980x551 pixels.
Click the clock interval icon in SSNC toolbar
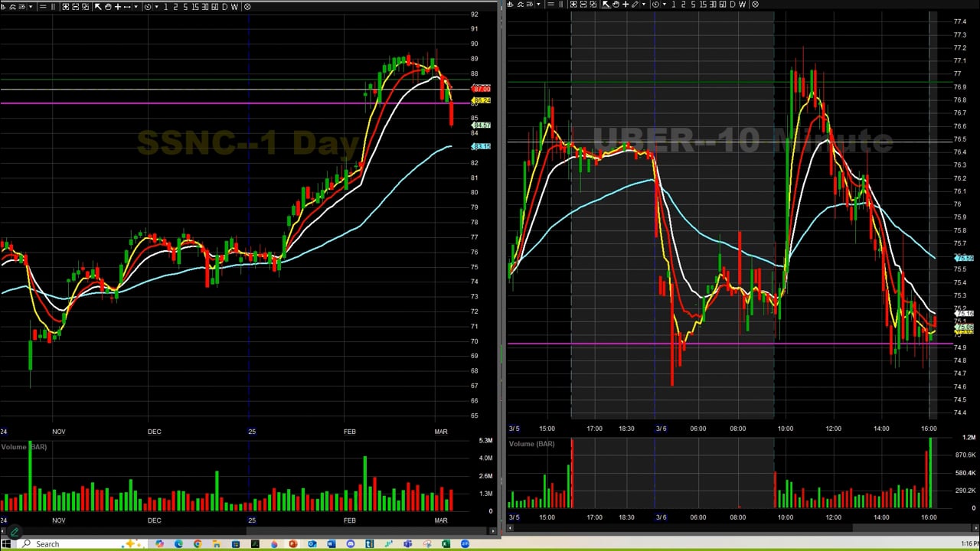(148, 7)
